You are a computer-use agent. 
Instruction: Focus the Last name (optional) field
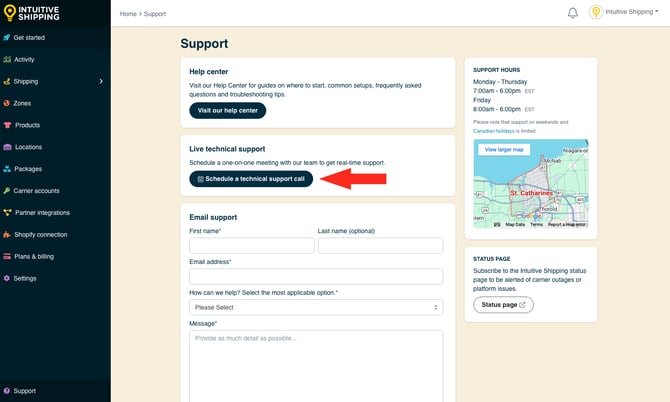click(380, 246)
